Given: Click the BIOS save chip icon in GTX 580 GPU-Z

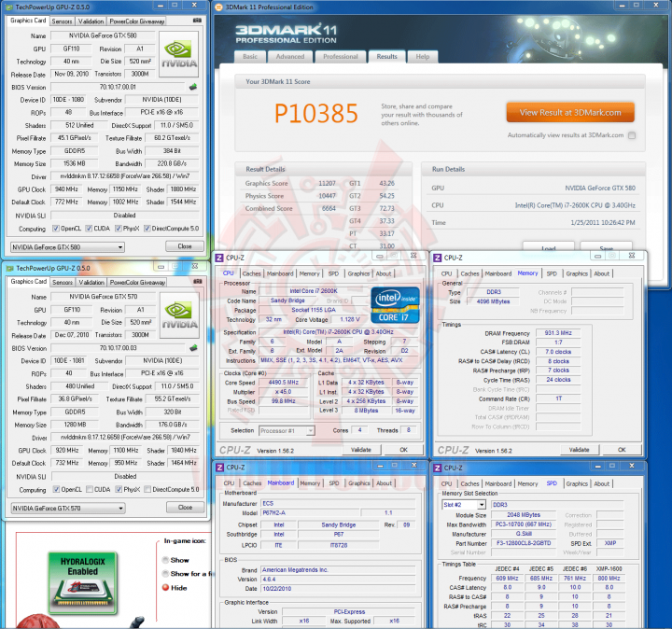Looking at the screenshot, I should (x=193, y=87).
